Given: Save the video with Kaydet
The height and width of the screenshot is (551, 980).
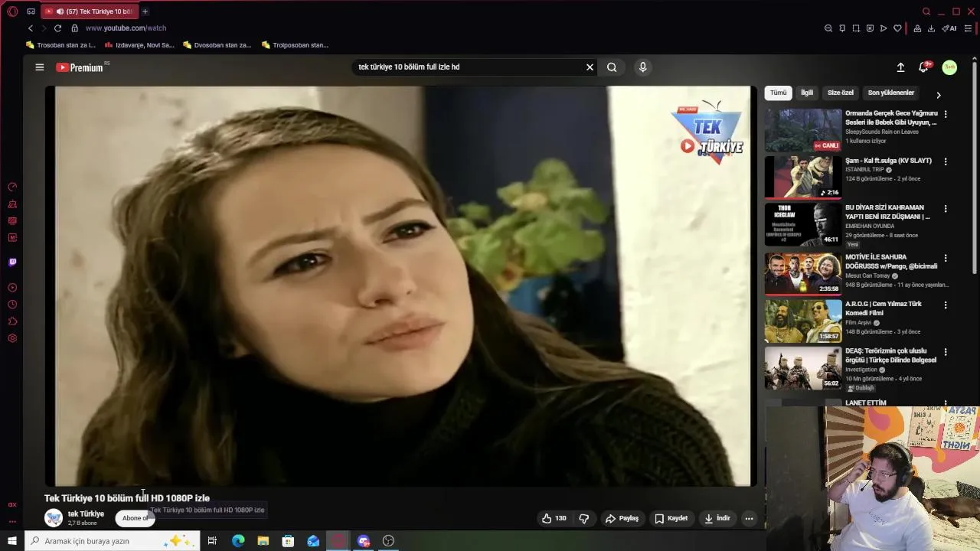Looking at the screenshot, I should tap(671, 518).
